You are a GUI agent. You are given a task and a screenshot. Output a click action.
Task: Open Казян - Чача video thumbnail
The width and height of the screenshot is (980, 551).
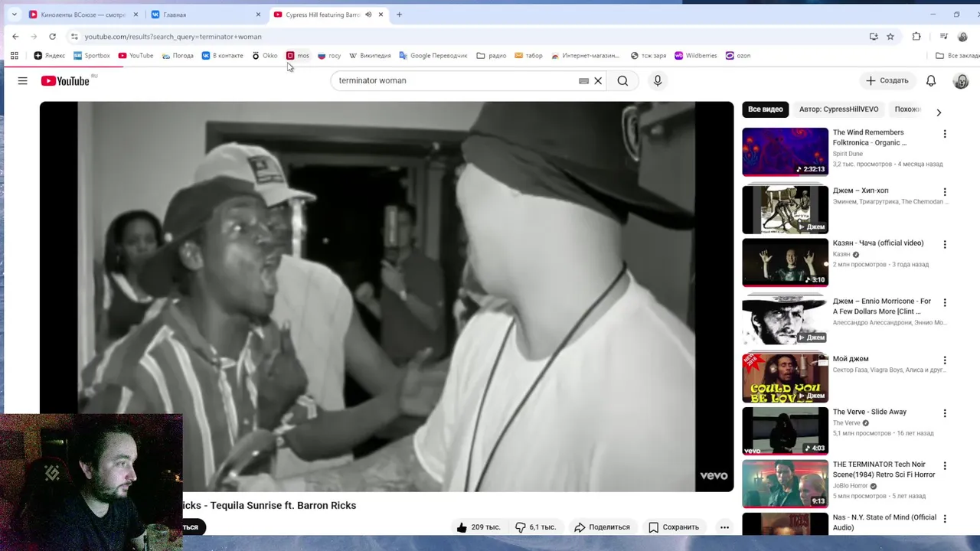(785, 262)
